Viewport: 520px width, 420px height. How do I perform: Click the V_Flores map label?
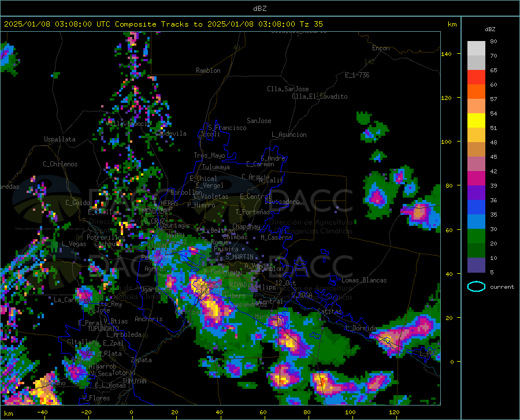[96, 398]
